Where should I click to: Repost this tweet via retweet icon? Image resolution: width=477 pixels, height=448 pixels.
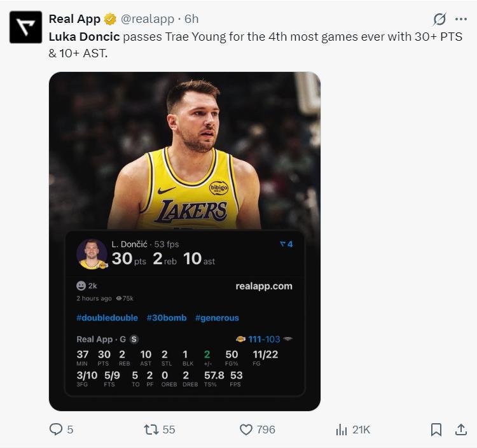click(x=151, y=430)
